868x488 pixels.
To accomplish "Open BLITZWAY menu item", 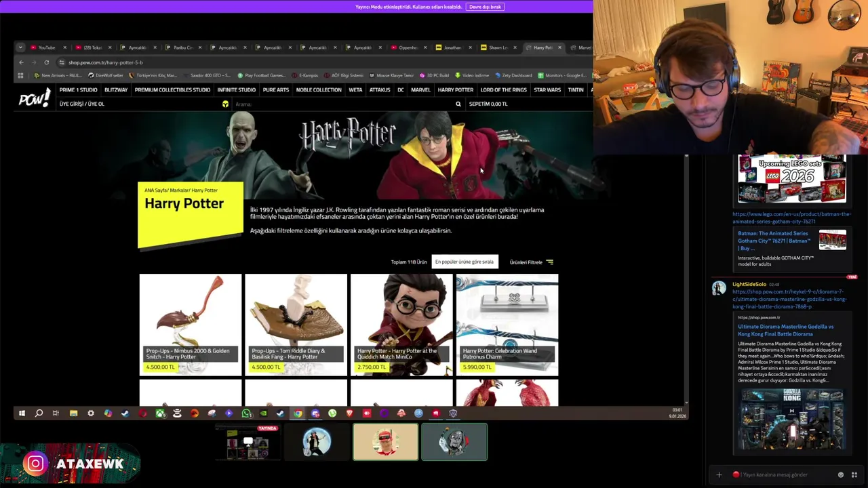I will coord(116,89).
